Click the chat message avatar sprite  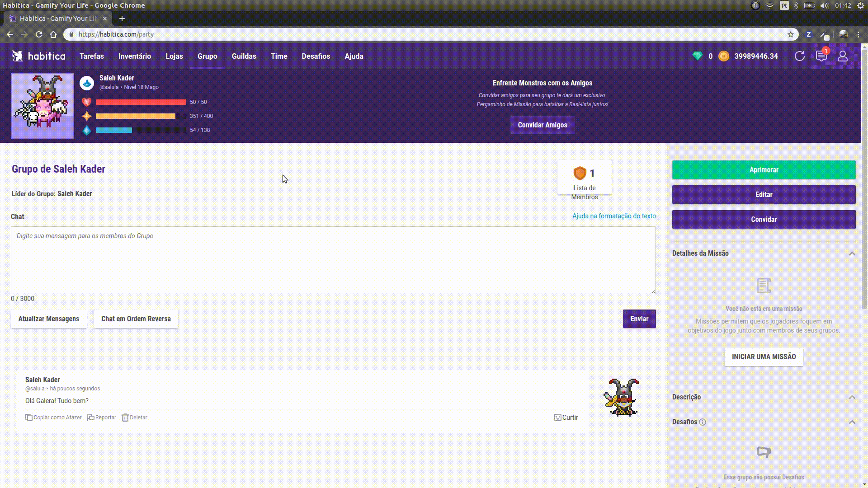[x=622, y=398]
